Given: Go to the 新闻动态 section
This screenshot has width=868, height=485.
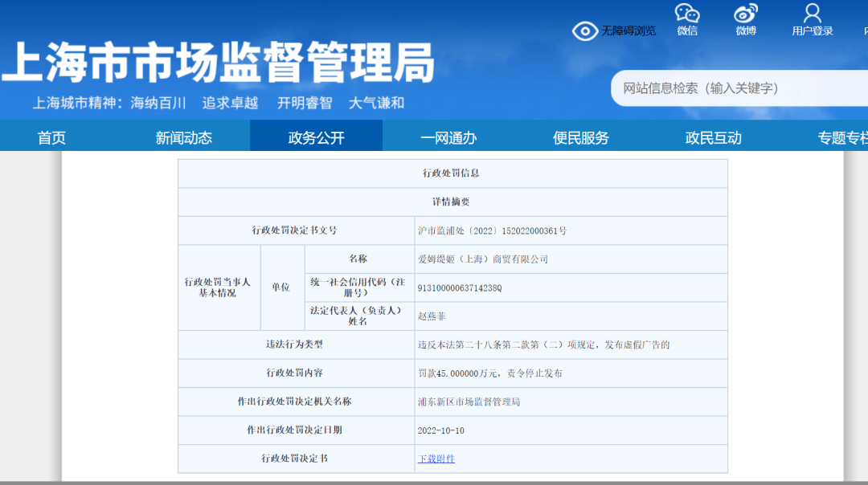Looking at the screenshot, I should click(x=183, y=136).
